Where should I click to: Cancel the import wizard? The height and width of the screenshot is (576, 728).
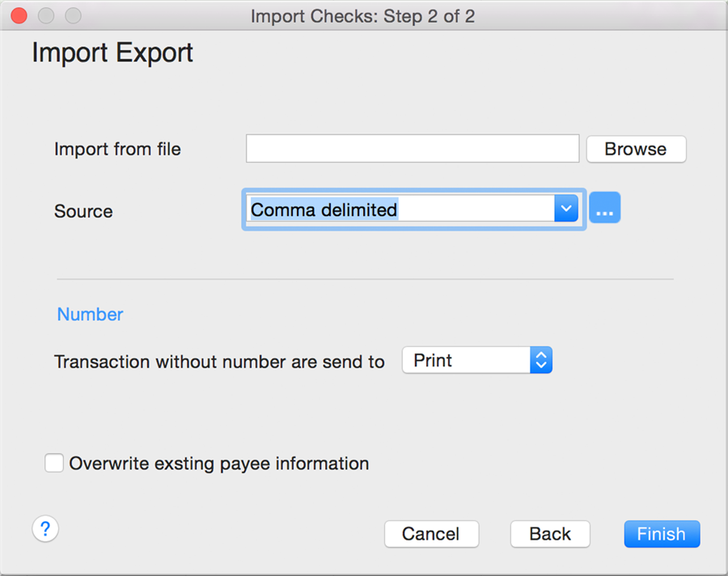[431, 534]
